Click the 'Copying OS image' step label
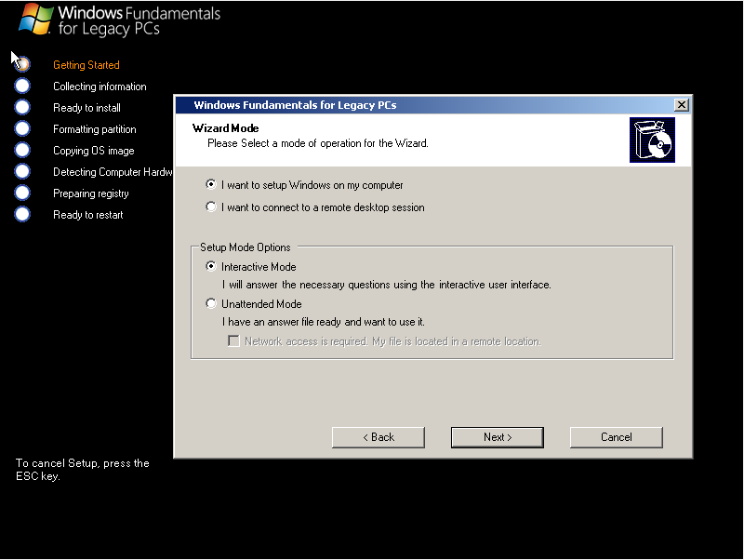 coord(94,151)
